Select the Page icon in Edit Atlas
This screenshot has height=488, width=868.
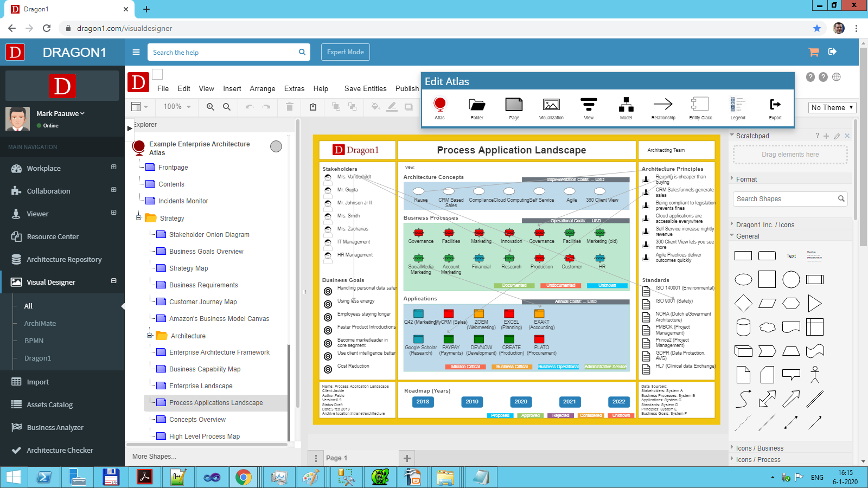point(514,105)
